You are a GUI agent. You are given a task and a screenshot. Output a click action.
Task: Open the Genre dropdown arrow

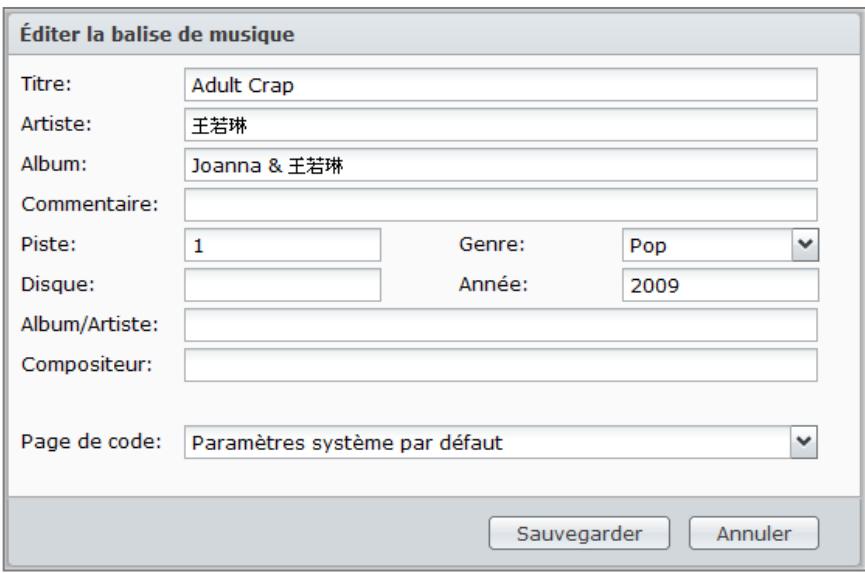[805, 245]
